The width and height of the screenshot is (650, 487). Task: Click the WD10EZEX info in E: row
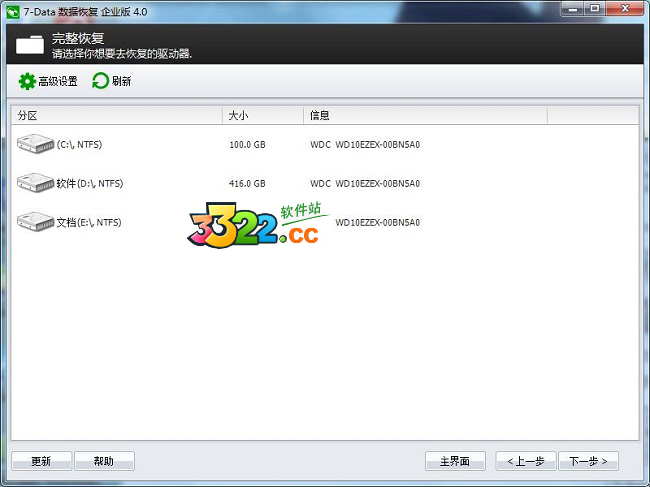tap(378, 223)
